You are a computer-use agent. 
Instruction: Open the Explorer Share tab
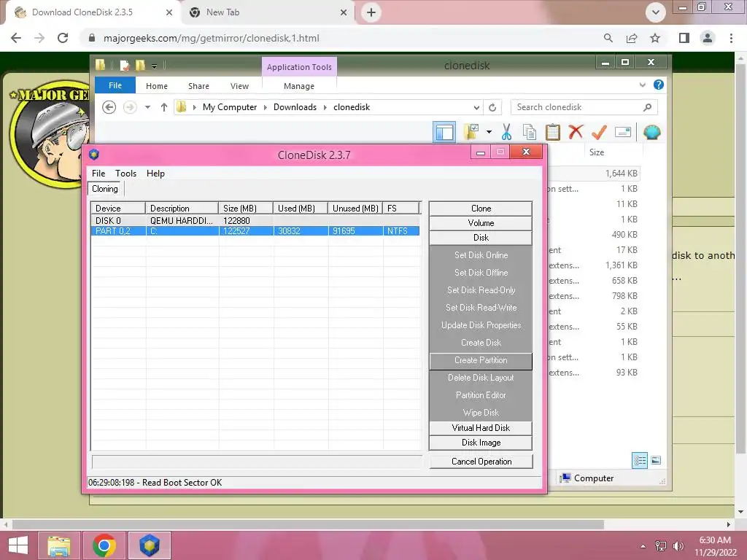198,86
